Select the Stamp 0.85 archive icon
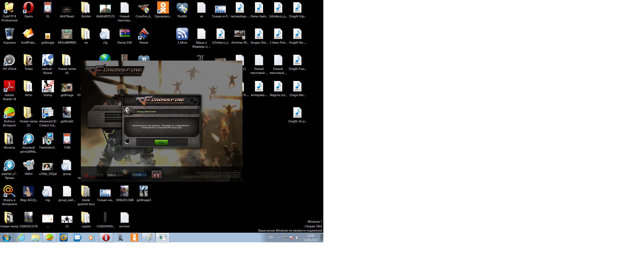 (x=124, y=36)
